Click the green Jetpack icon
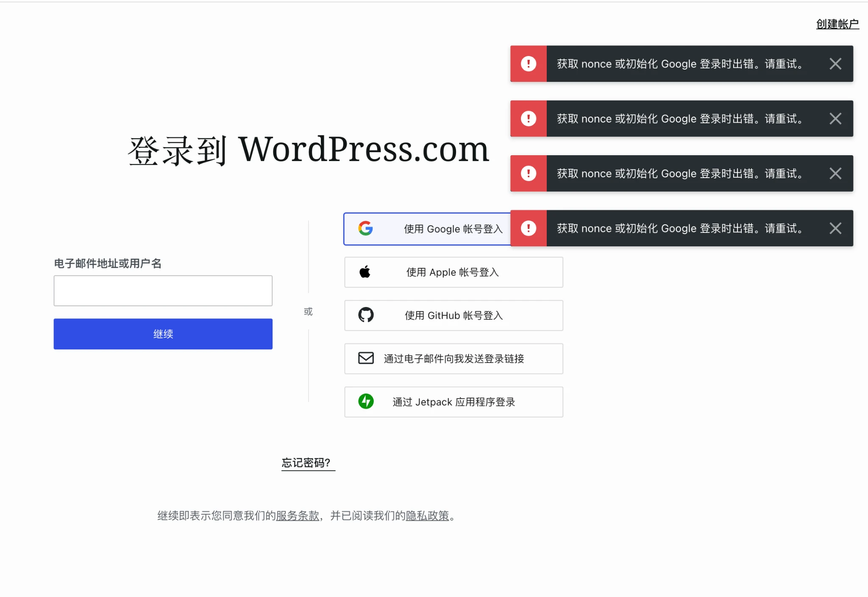The height and width of the screenshot is (597, 868). click(x=366, y=402)
